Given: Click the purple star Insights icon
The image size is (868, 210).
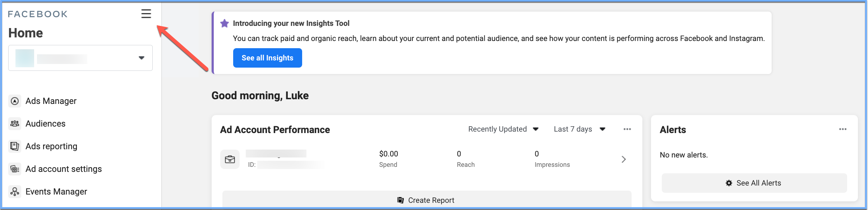Looking at the screenshot, I should pyautogui.click(x=225, y=23).
